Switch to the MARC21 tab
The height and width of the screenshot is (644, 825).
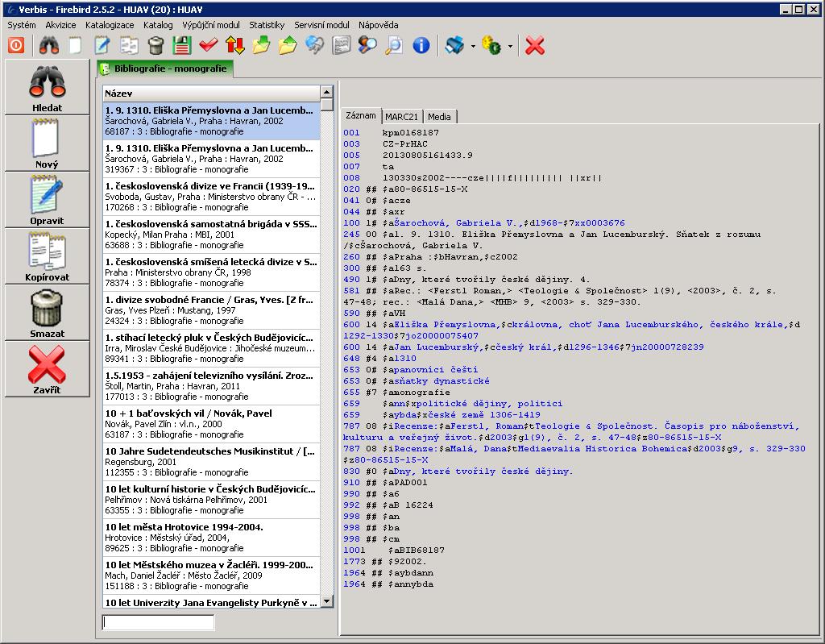pyautogui.click(x=401, y=117)
